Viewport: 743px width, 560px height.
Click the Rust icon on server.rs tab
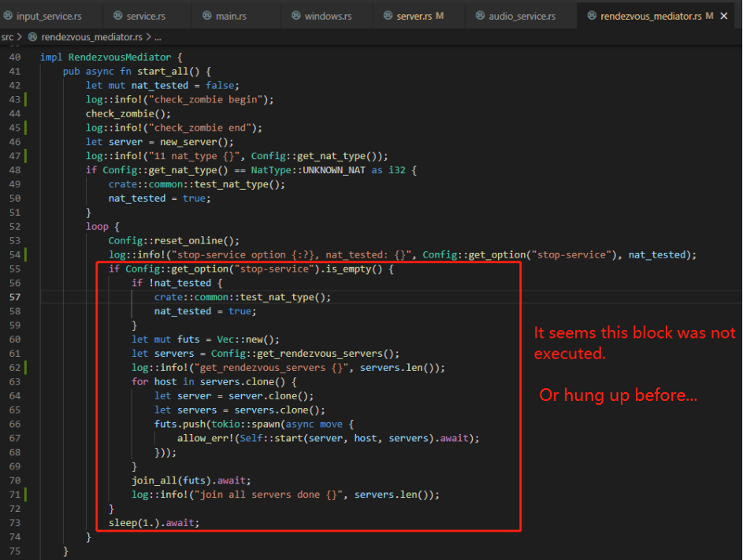386,14
